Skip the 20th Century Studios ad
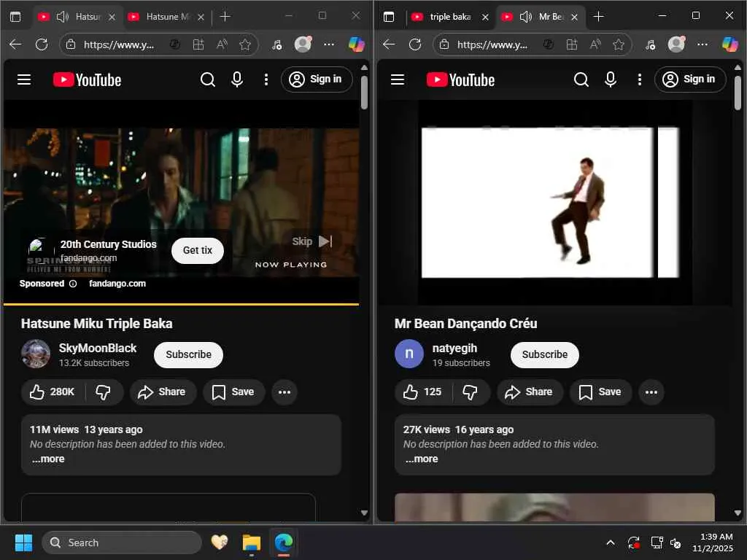 pyautogui.click(x=312, y=241)
